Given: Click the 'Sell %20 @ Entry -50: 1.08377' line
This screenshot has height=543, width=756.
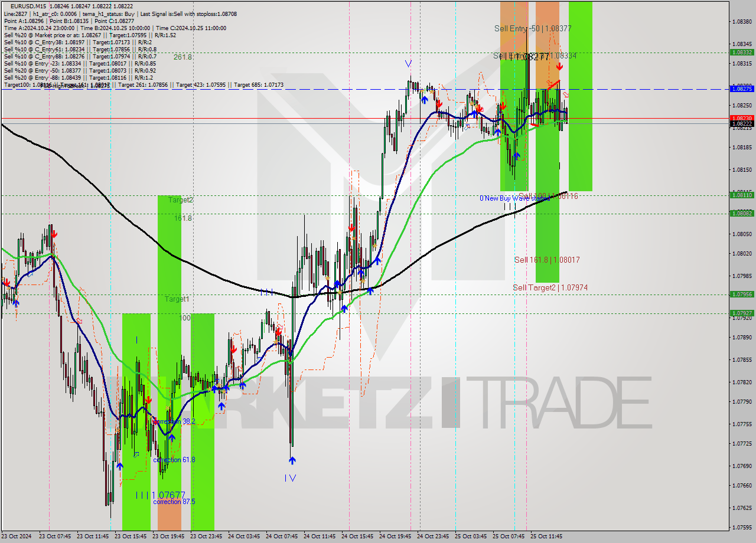Looking at the screenshot, I should (80, 70).
